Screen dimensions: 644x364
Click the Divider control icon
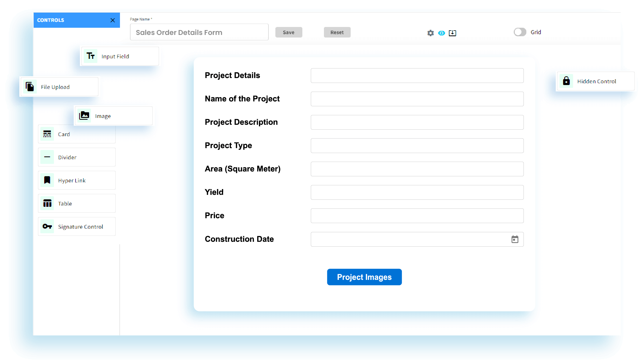[47, 157]
